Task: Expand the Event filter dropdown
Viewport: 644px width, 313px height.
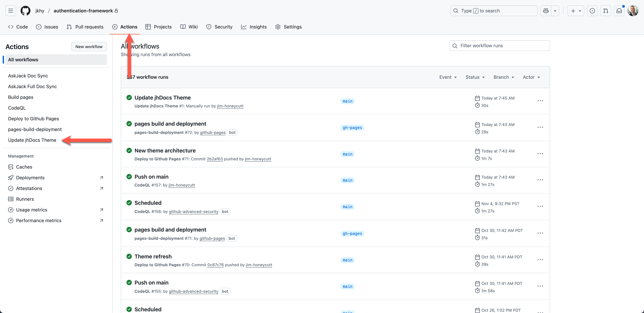Action: [x=448, y=77]
